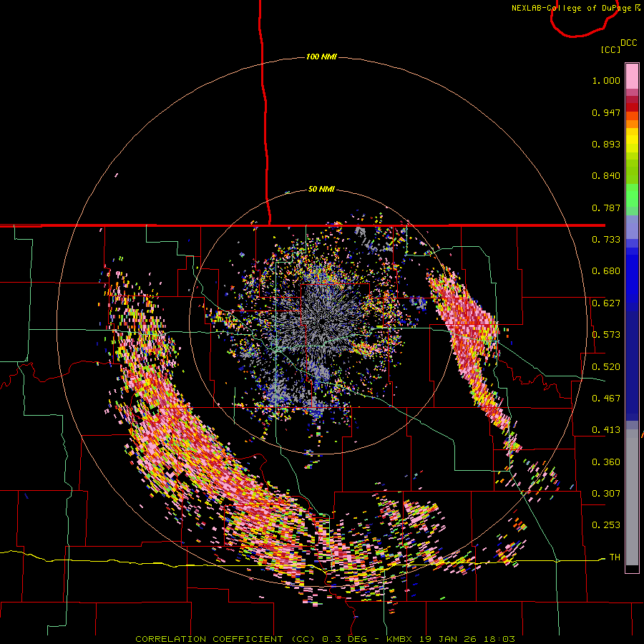This screenshot has height=644, width=644.
Task: Select the 0.467 scale value
Action: pyautogui.click(x=606, y=399)
